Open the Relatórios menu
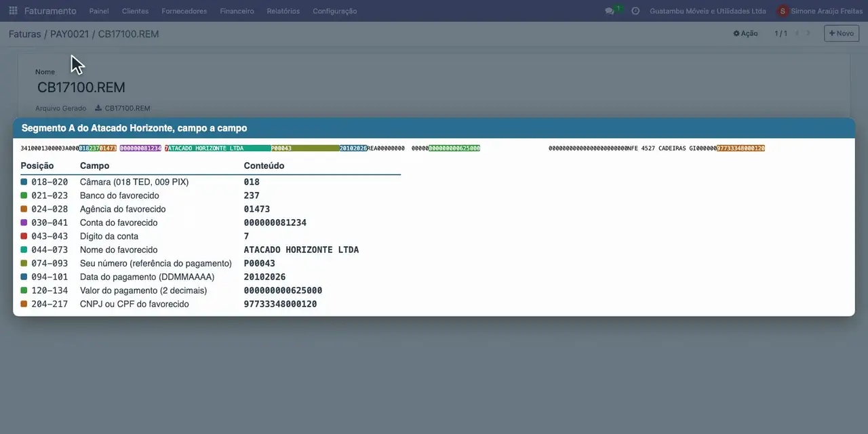Image resolution: width=868 pixels, height=434 pixels. pyautogui.click(x=283, y=11)
